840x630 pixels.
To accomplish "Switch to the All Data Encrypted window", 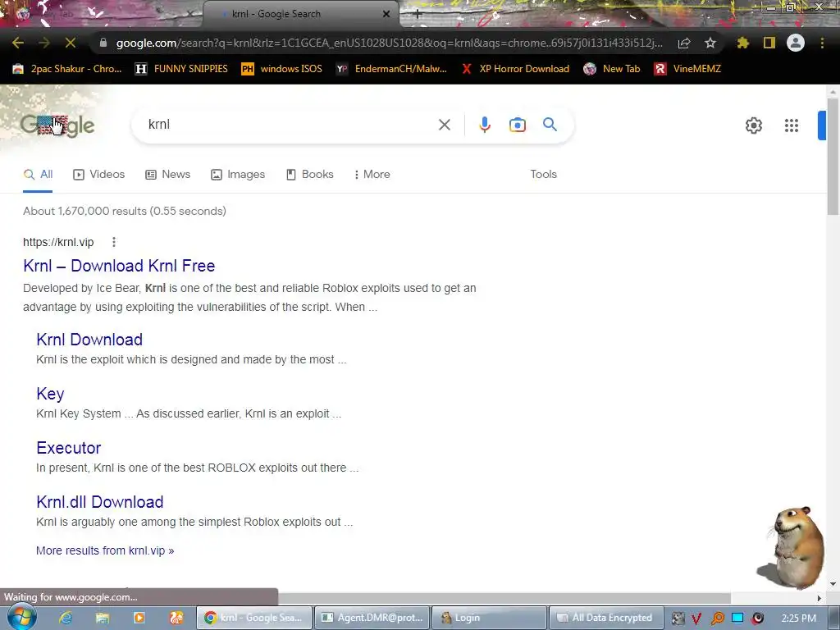I will coord(607,618).
